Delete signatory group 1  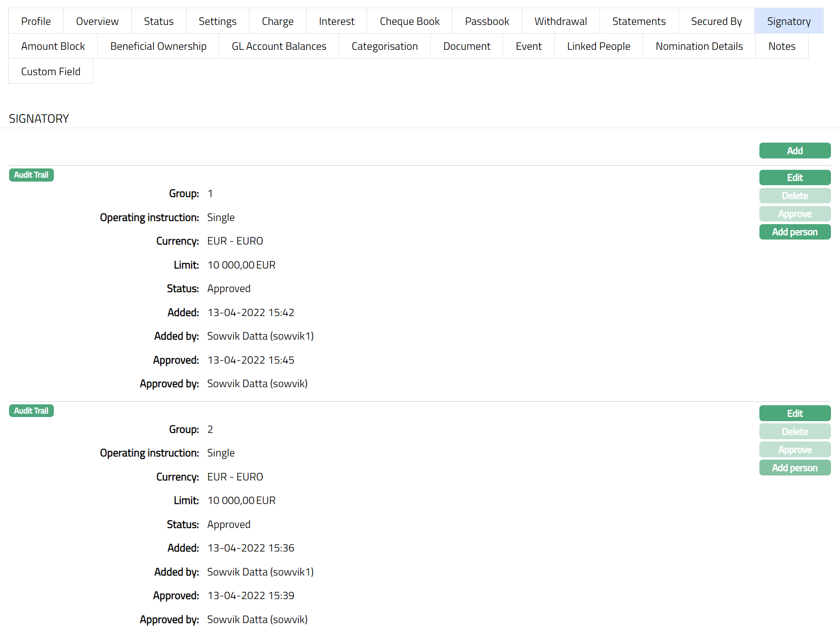[794, 196]
